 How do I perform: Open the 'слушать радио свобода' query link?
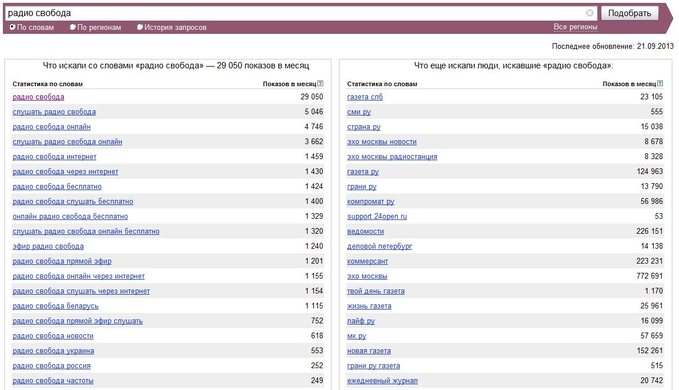54,112
